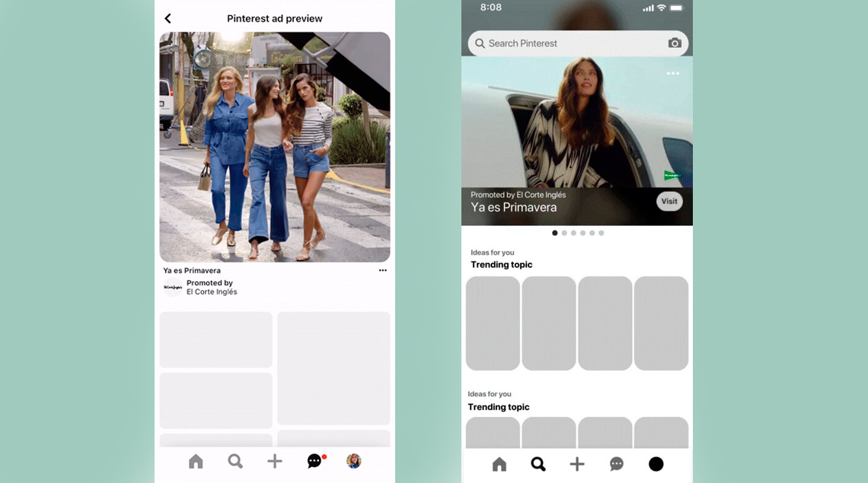Open your profile avatar in the bottom bar
The width and height of the screenshot is (868, 483).
(x=354, y=461)
